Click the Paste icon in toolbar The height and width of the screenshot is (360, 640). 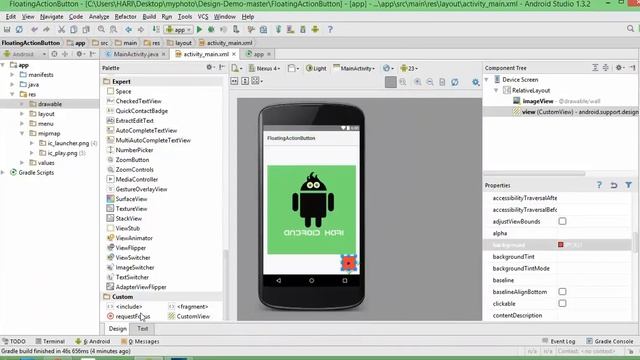tap(86, 29)
